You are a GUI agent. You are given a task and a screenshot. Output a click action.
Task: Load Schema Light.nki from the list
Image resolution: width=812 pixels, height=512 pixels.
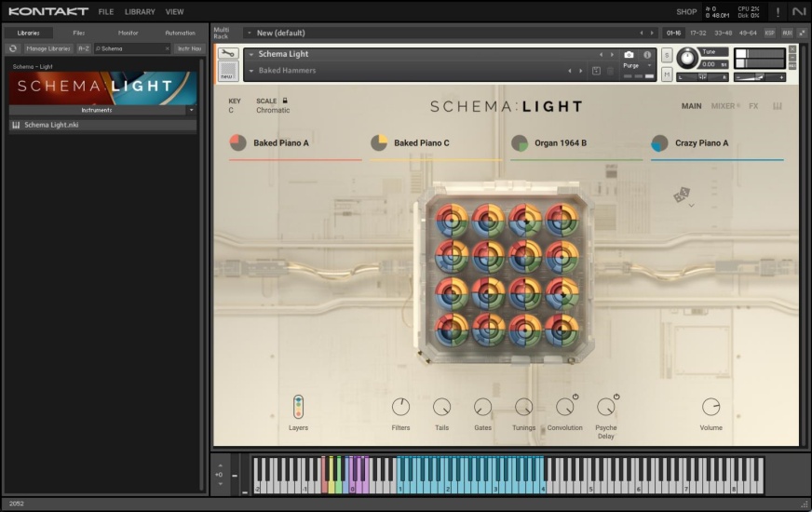(x=102, y=125)
